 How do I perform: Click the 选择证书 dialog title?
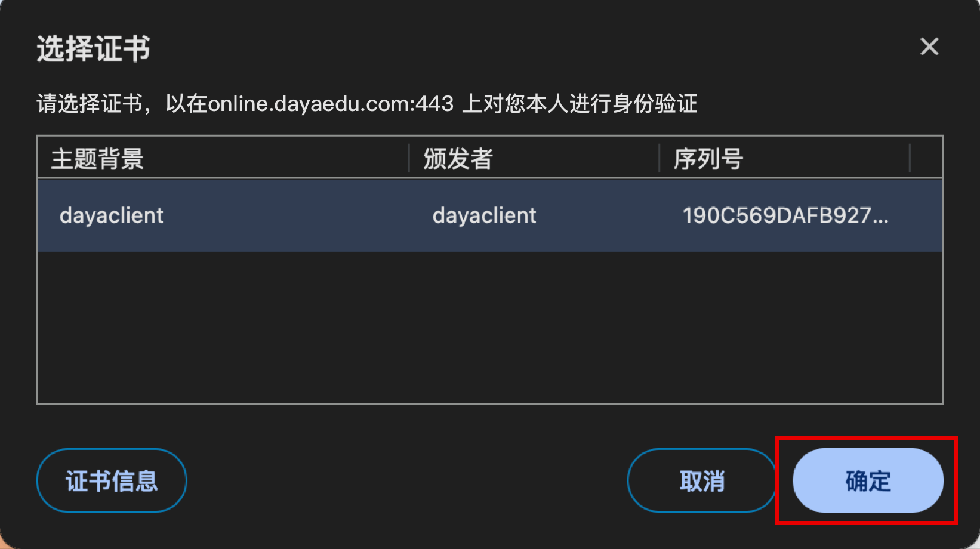pyautogui.click(x=93, y=48)
